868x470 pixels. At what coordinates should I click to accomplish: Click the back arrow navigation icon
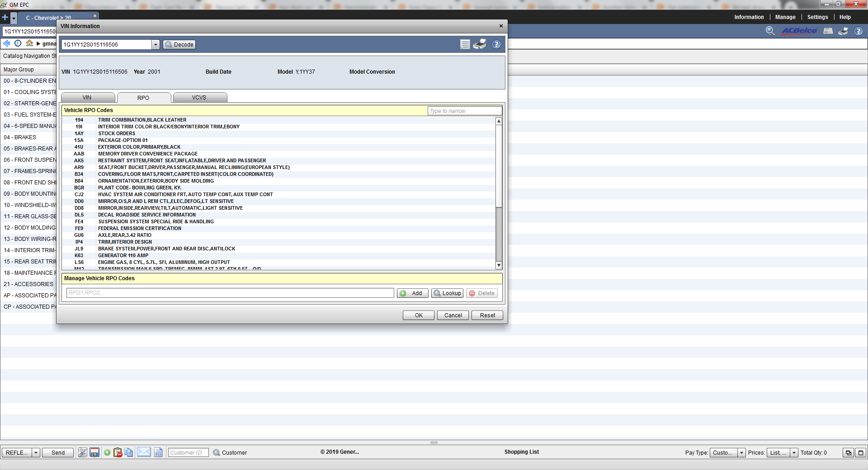tap(6, 43)
